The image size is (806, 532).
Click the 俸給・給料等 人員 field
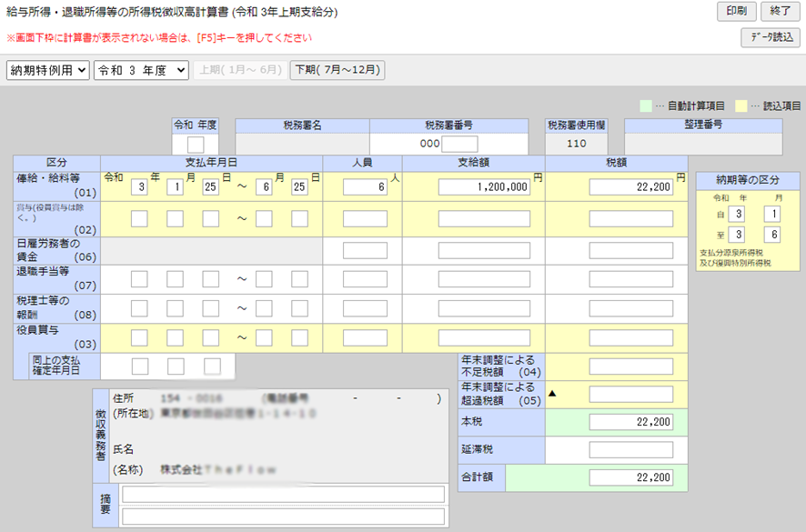365,186
